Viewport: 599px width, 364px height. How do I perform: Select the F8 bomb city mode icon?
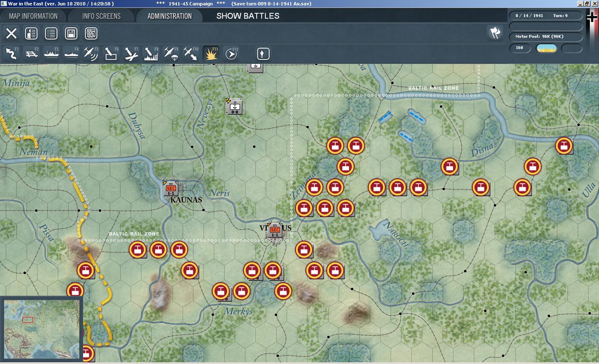coord(151,54)
